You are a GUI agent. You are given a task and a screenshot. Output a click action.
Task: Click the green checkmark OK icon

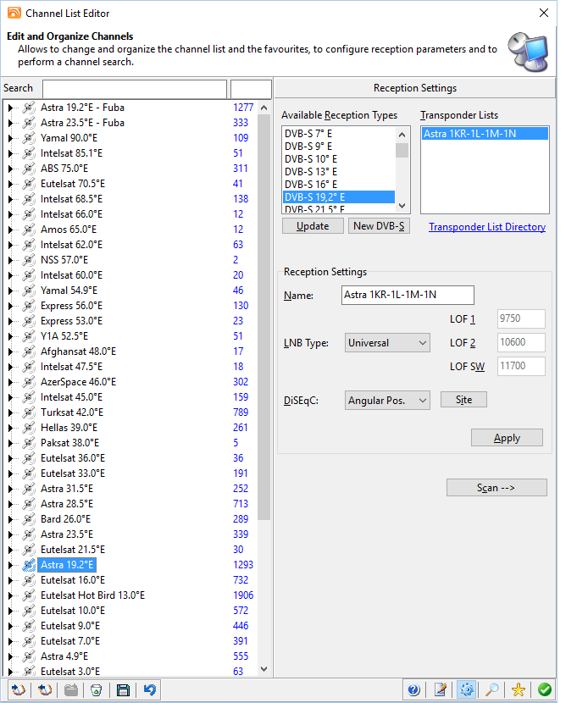click(x=544, y=690)
